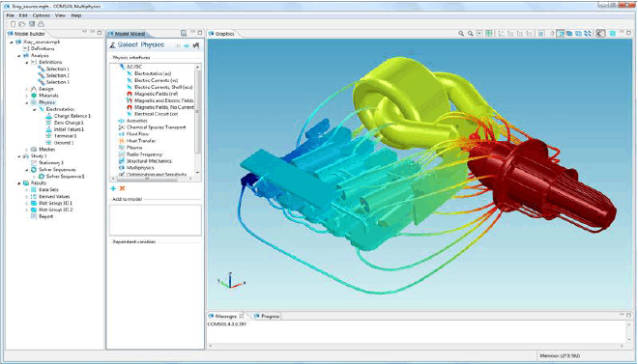638x364 pixels.
Task: Click inside the Add to model list box
Action: pos(155,220)
